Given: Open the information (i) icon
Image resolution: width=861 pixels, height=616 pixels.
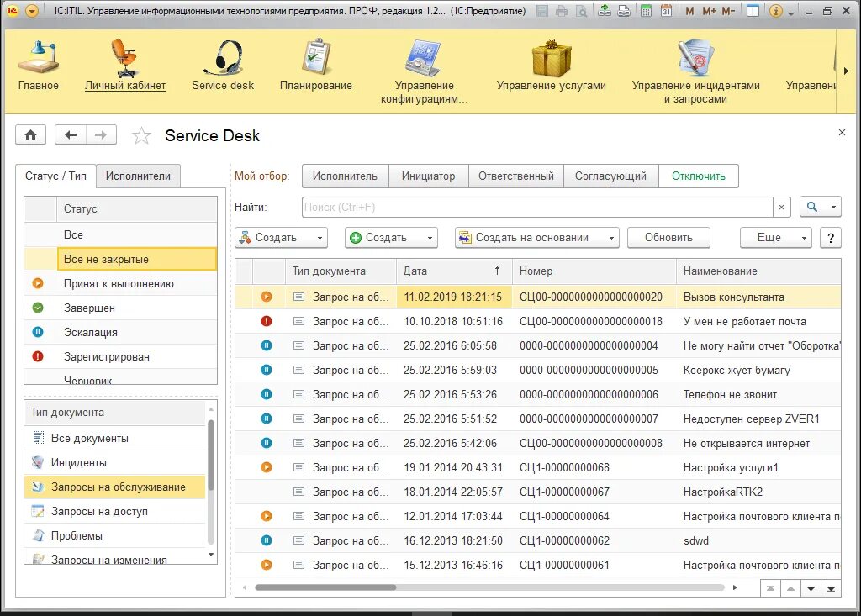Looking at the screenshot, I should [775, 10].
